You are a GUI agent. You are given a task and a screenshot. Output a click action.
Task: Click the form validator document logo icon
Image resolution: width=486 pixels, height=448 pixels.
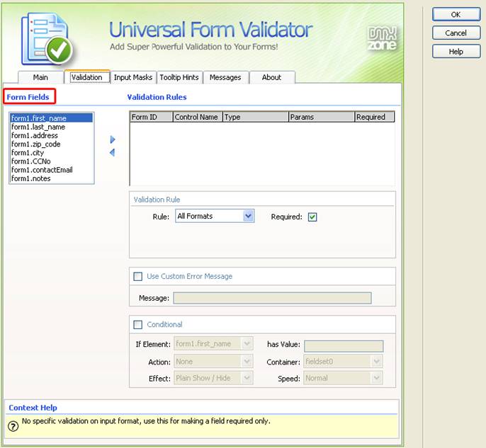pos(47,39)
